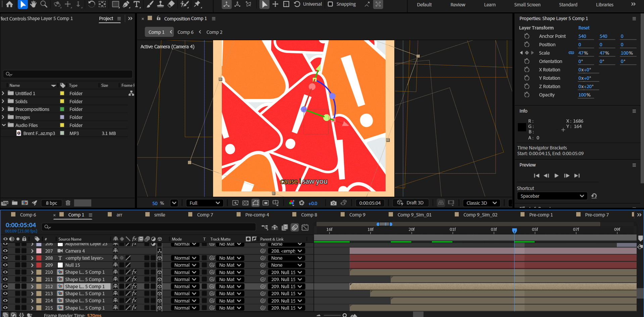Play the preview

(556, 176)
